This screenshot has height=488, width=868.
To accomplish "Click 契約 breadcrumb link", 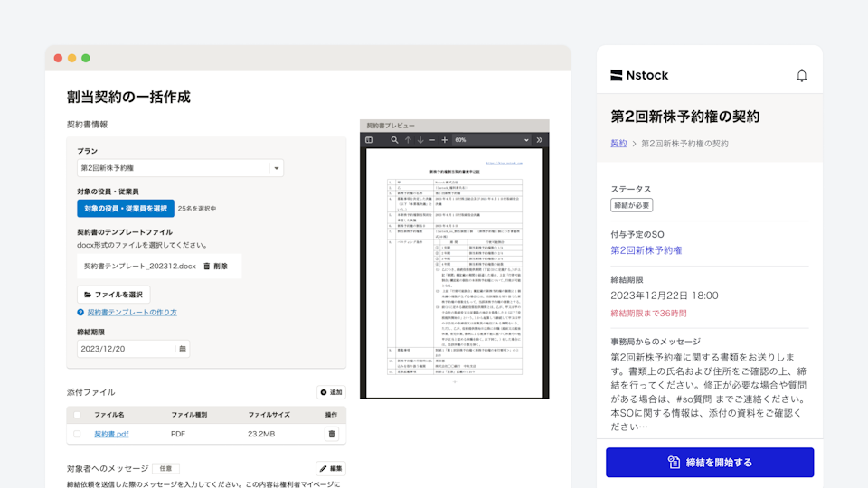I will pyautogui.click(x=618, y=144).
